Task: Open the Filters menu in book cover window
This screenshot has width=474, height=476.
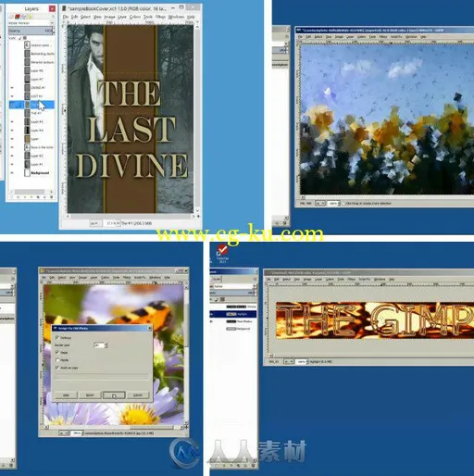Action: pos(160,17)
